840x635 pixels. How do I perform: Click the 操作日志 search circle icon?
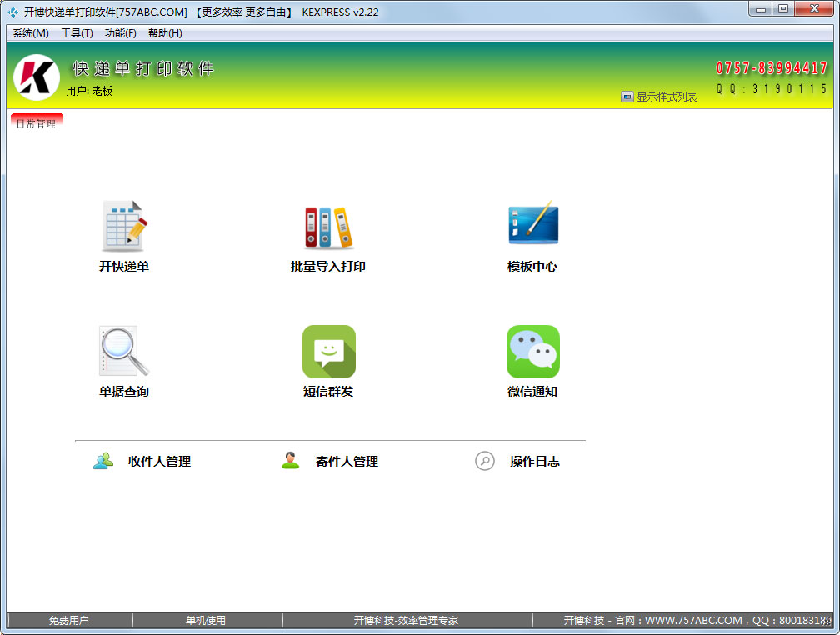click(485, 461)
